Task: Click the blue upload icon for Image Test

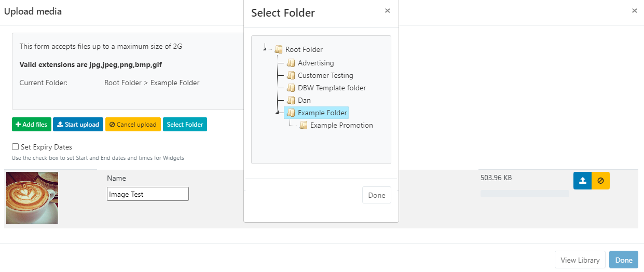Action: click(582, 181)
